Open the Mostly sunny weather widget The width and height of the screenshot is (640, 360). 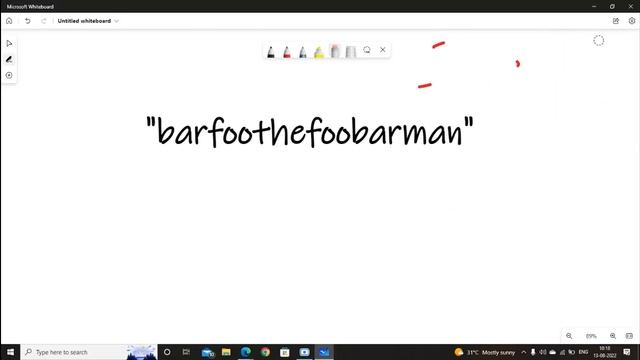[485, 352]
